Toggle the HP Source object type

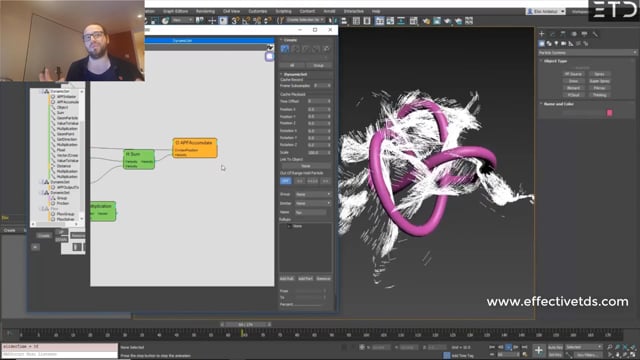(x=573, y=74)
